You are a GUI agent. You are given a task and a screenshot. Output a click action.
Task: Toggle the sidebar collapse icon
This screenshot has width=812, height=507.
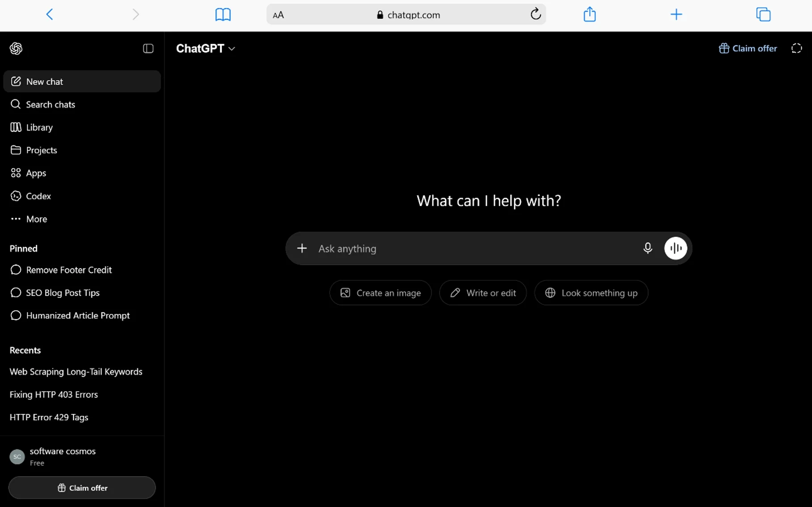point(148,48)
